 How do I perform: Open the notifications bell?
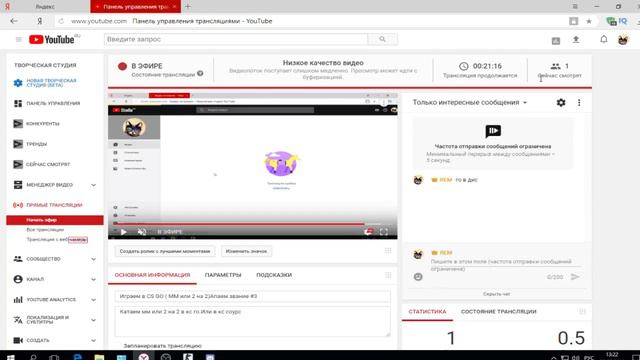604,40
